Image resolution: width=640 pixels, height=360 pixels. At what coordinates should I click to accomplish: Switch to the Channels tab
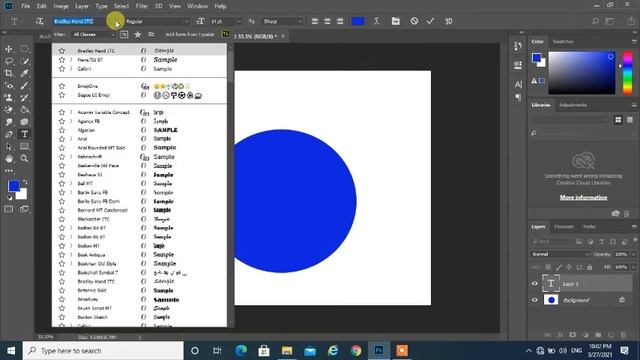click(x=564, y=227)
